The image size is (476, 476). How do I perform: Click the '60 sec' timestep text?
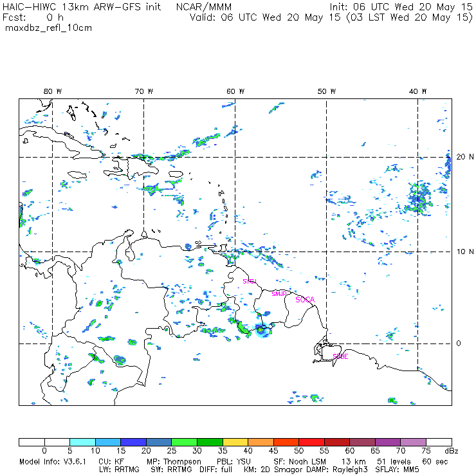coord(435,462)
